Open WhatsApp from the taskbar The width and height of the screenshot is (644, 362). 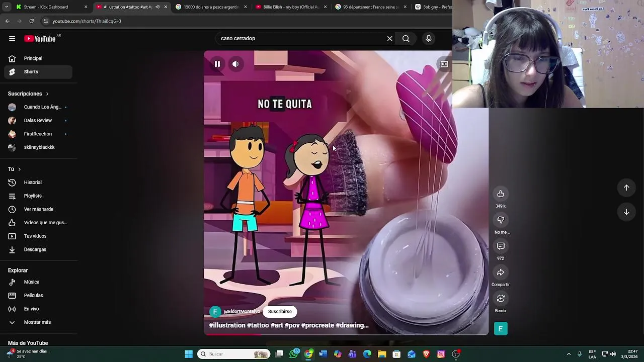294,354
